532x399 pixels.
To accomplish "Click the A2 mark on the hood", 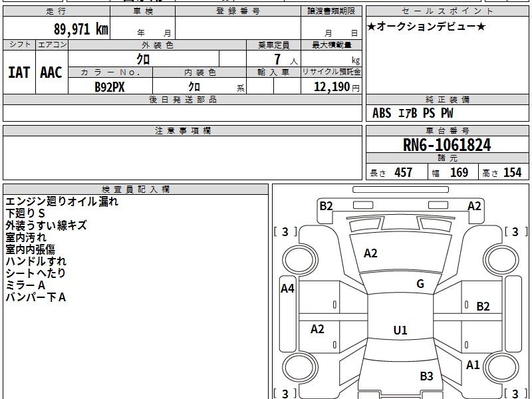I will (370, 253).
